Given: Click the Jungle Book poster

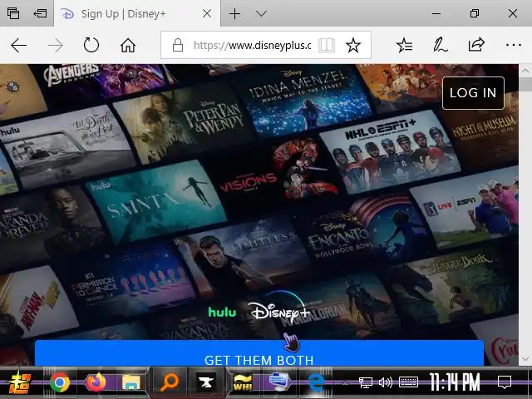Looking at the screenshot, I should coord(453,287).
